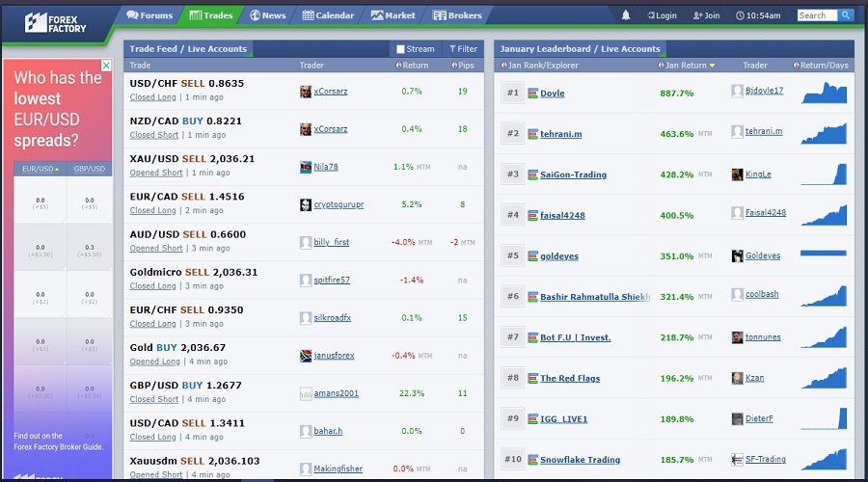868x482 pixels.
Task: Open explorer icon beside goldeyes
Action: [532, 256]
